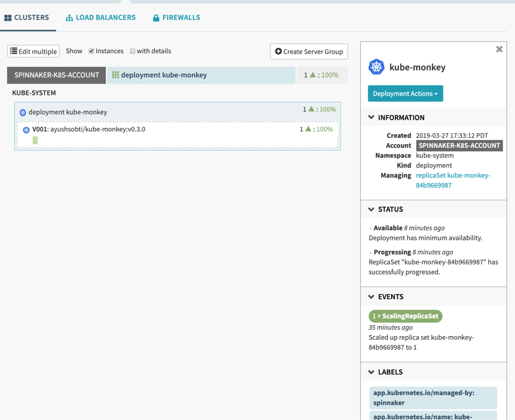
Task: Click the SPINNAKER-K8S-ACCOUNT account badge in details
Action: click(459, 146)
